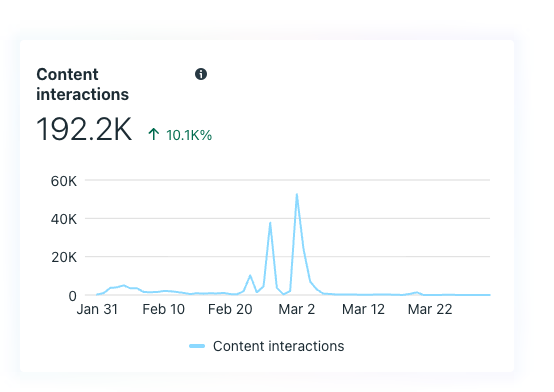
Task: Click the green upward trend arrow
Action: point(154,134)
